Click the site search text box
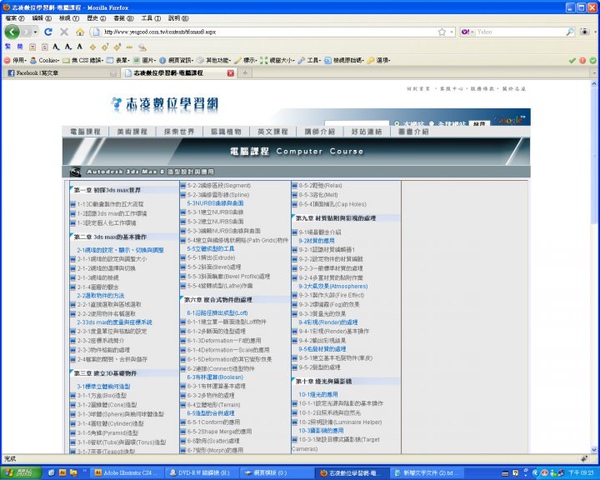The height and width of the screenshot is (480, 600). coord(357,123)
